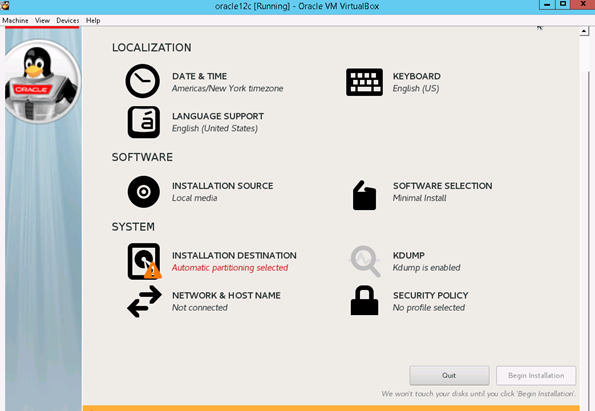
Task: Click the Begin Installation button
Action: pos(536,375)
